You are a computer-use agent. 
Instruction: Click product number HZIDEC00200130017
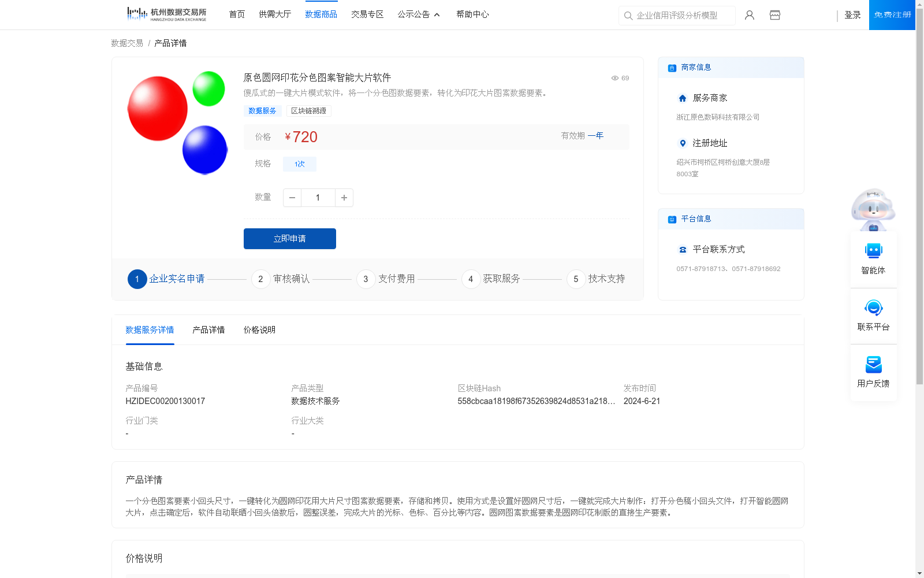(x=165, y=401)
